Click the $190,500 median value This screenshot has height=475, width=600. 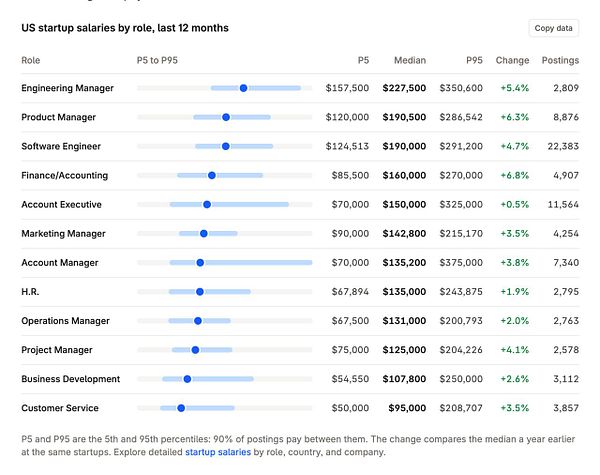(404, 117)
